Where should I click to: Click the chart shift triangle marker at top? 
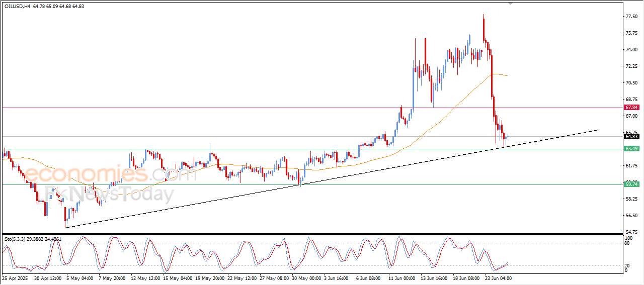(x=511, y=4)
